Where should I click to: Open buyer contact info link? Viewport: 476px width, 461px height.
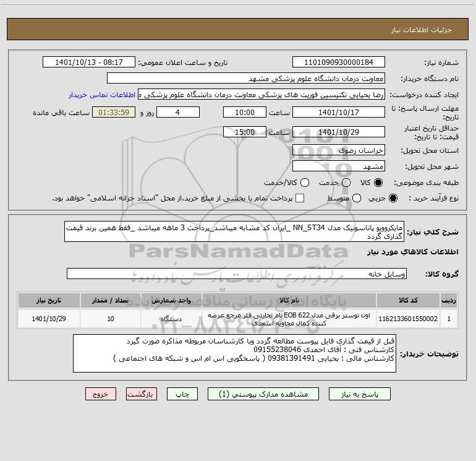pyautogui.click(x=102, y=95)
